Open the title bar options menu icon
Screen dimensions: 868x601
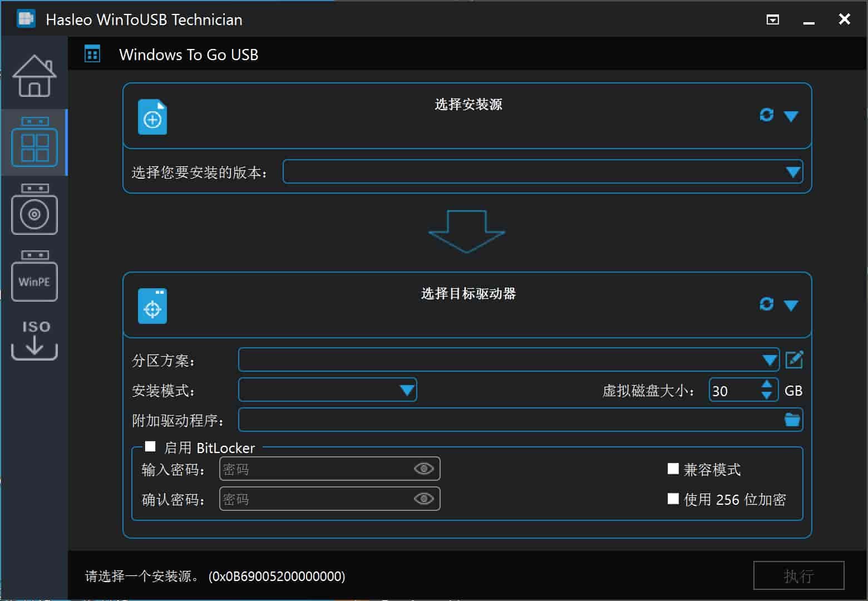pyautogui.click(x=773, y=20)
